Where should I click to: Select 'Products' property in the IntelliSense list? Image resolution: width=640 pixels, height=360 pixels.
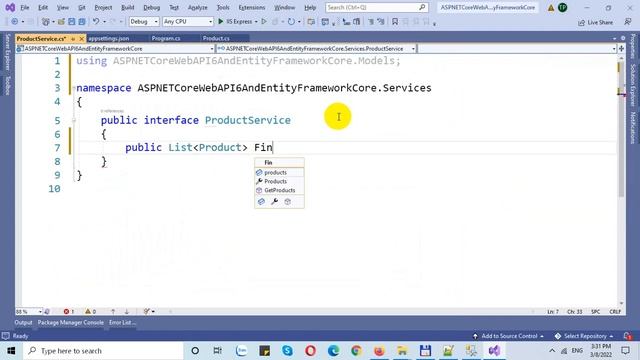point(279,181)
